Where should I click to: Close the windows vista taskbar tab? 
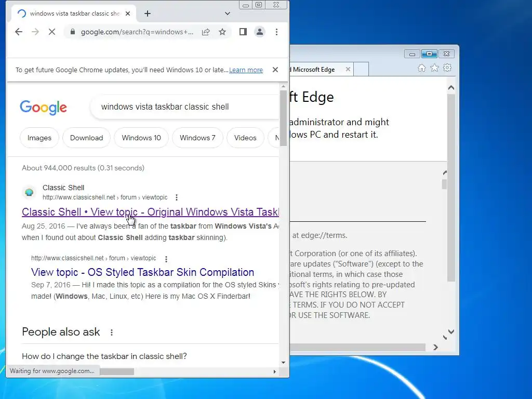[128, 14]
